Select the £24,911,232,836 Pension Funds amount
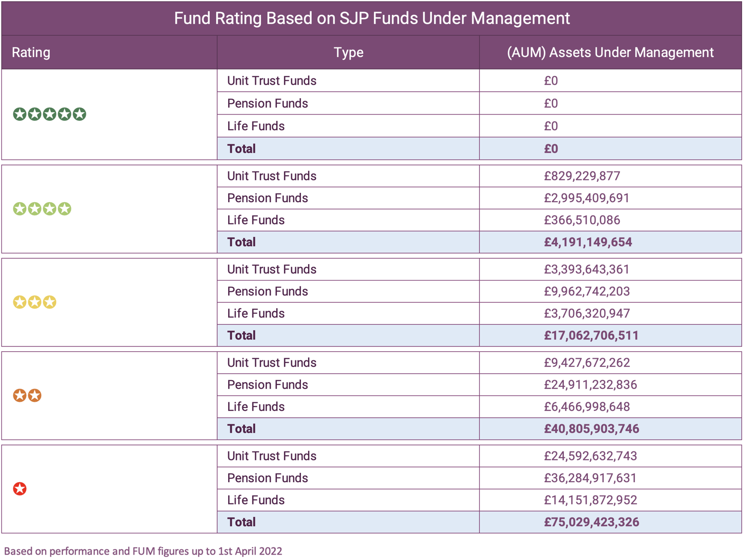Viewport: 744px width, 560px height. tap(590, 385)
